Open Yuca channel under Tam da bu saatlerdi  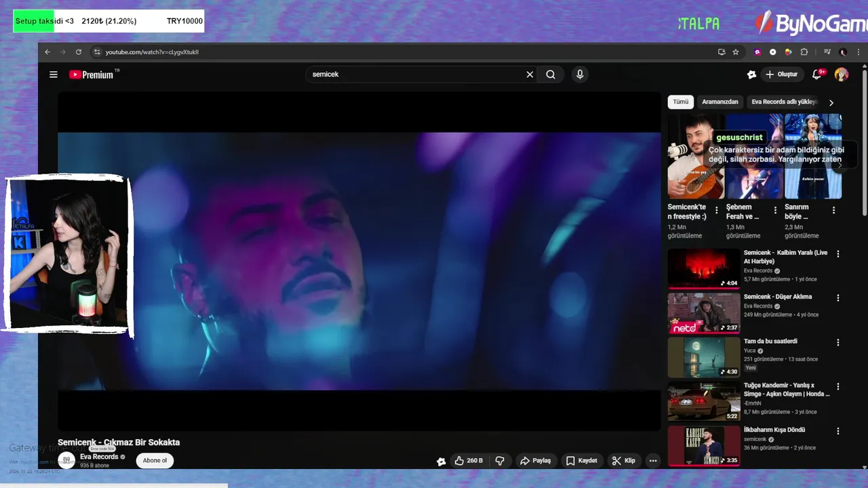pos(750,350)
